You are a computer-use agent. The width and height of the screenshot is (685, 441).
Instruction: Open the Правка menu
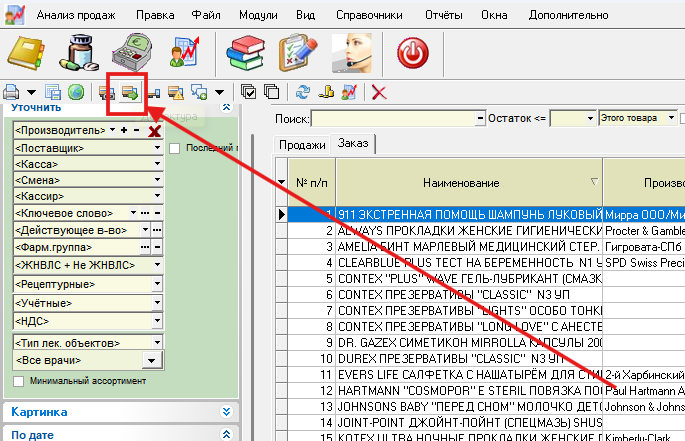click(x=155, y=15)
